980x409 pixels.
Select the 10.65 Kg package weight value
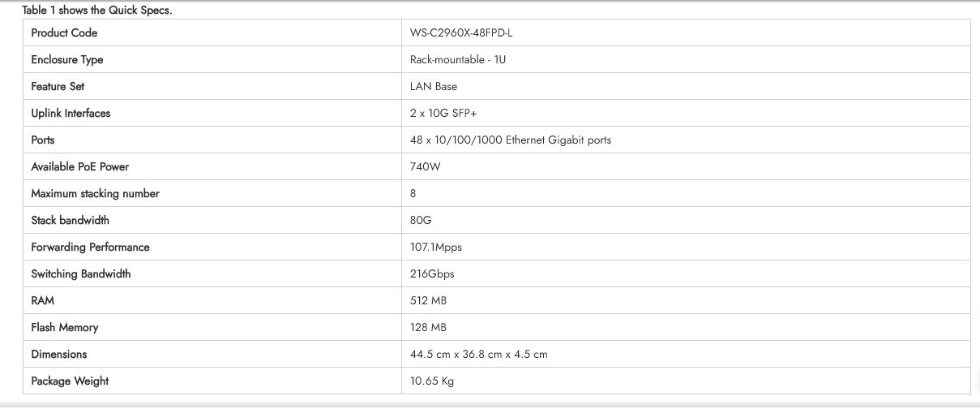432,381
